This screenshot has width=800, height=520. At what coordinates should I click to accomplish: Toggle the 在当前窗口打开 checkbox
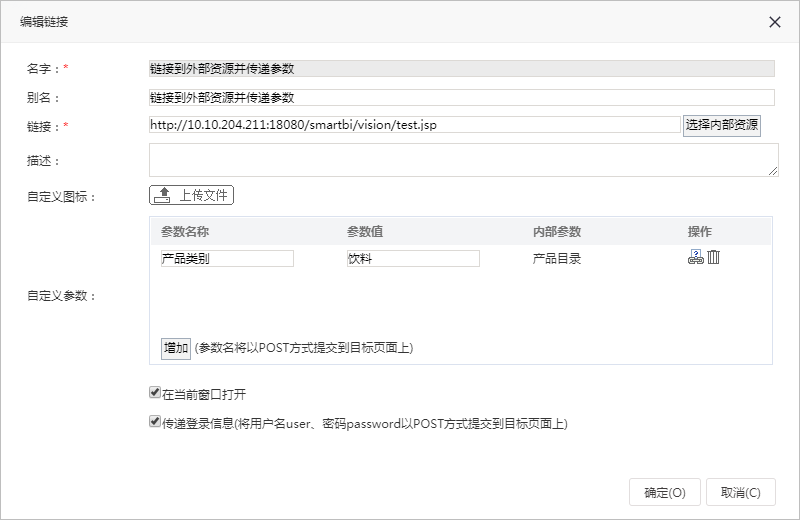[x=155, y=392]
